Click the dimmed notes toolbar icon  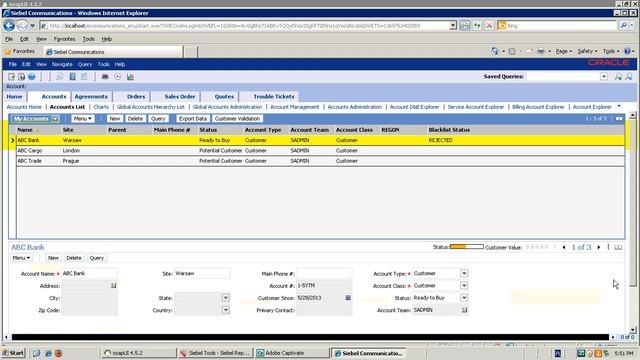[x=84, y=77]
